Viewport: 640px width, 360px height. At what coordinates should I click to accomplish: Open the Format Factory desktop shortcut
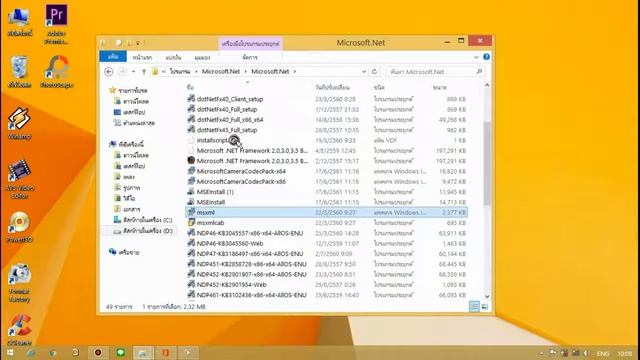[x=19, y=283]
